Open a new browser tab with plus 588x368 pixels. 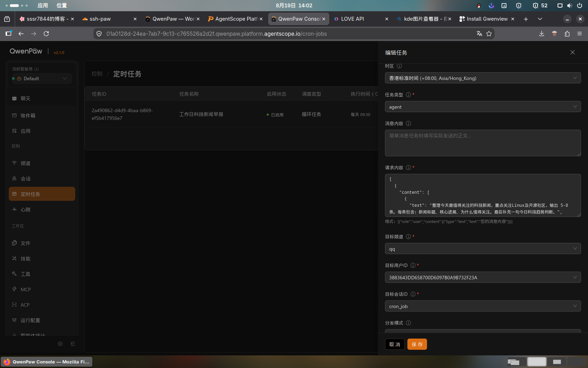point(526,19)
